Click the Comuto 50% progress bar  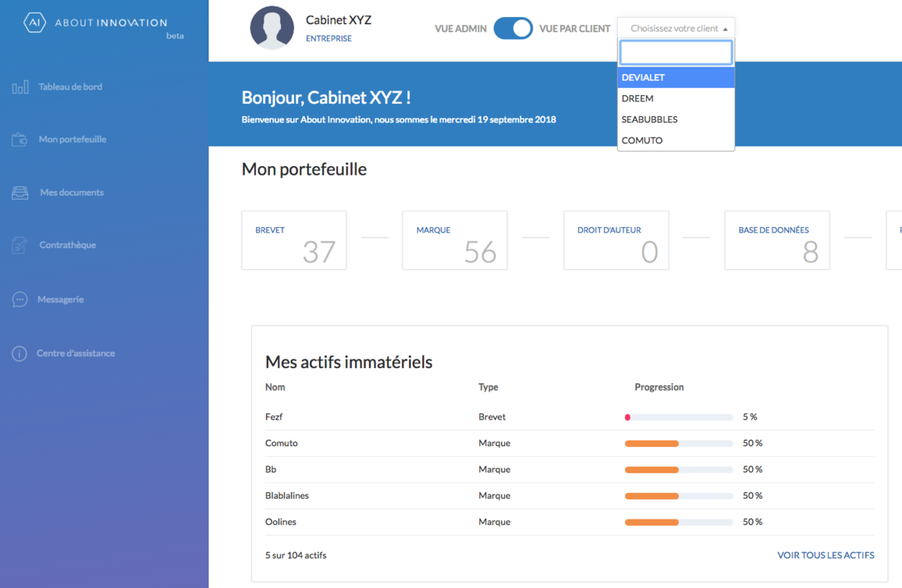click(679, 444)
